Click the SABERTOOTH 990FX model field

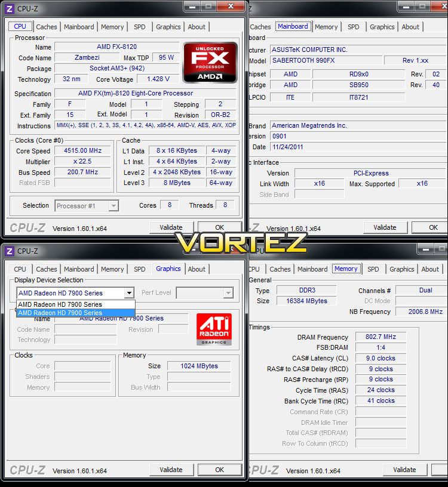tap(326, 60)
